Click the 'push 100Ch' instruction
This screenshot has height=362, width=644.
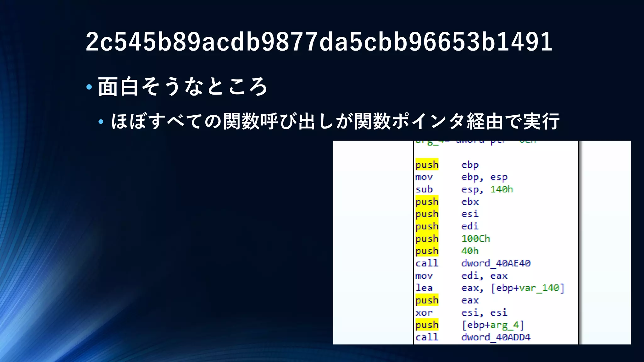point(452,239)
